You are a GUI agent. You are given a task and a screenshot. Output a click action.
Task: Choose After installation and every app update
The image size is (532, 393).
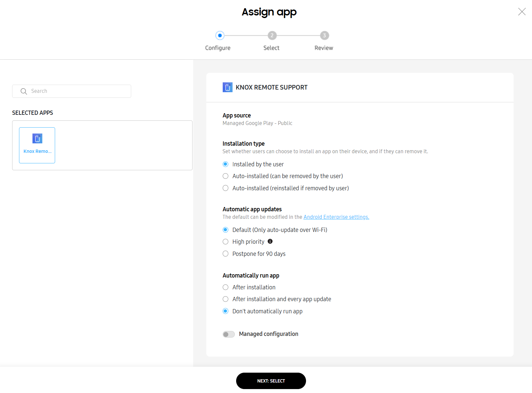225,299
